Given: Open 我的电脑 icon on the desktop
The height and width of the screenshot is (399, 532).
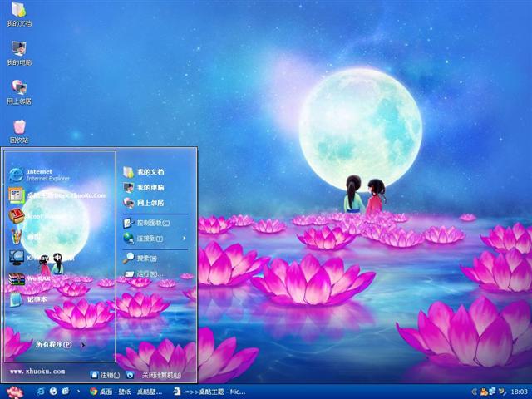Looking at the screenshot, I should [x=19, y=53].
